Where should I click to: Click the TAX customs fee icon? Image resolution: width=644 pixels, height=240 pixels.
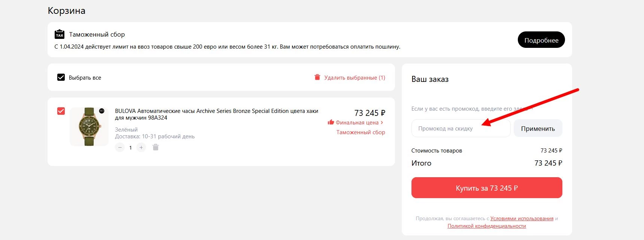pyautogui.click(x=60, y=34)
